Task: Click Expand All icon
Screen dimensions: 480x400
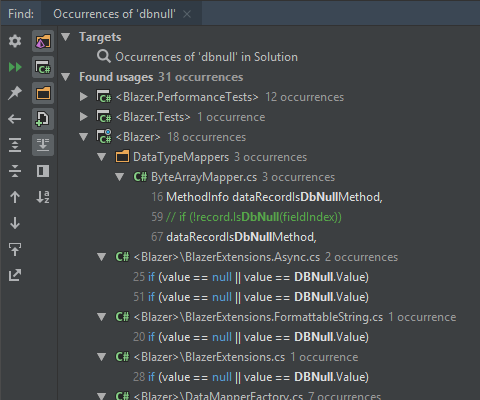Action: point(15,145)
